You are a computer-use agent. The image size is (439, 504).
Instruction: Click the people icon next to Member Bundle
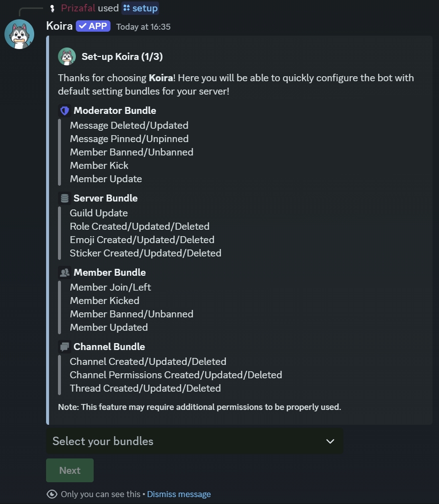(64, 272)
